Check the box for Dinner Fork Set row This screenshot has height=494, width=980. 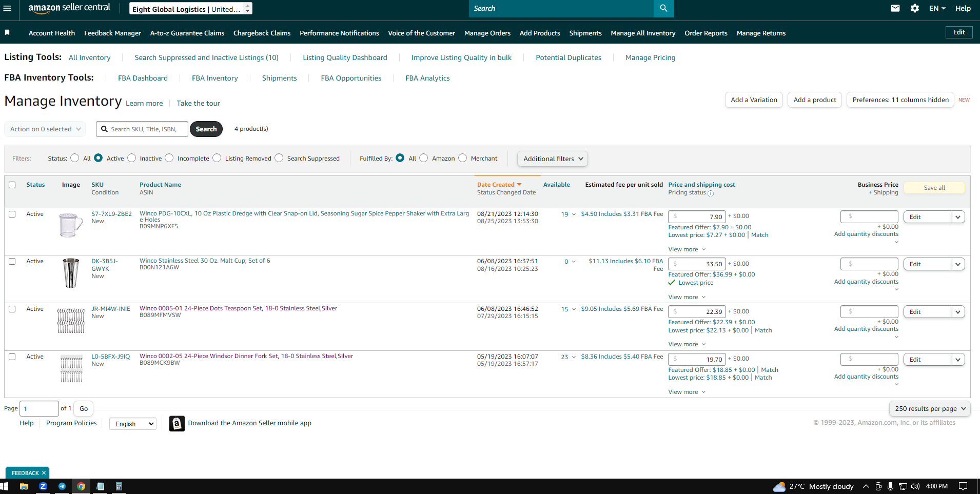pyautogui.click(x=12, y=357)
